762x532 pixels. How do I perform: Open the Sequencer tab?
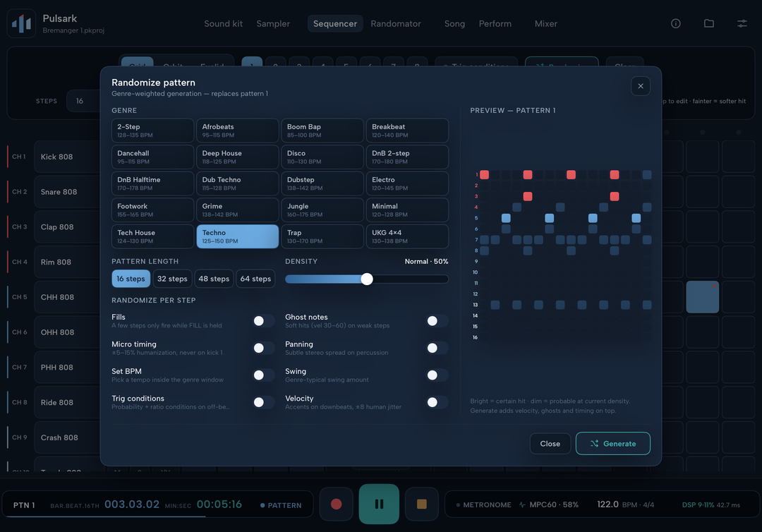tap(335, 24)
